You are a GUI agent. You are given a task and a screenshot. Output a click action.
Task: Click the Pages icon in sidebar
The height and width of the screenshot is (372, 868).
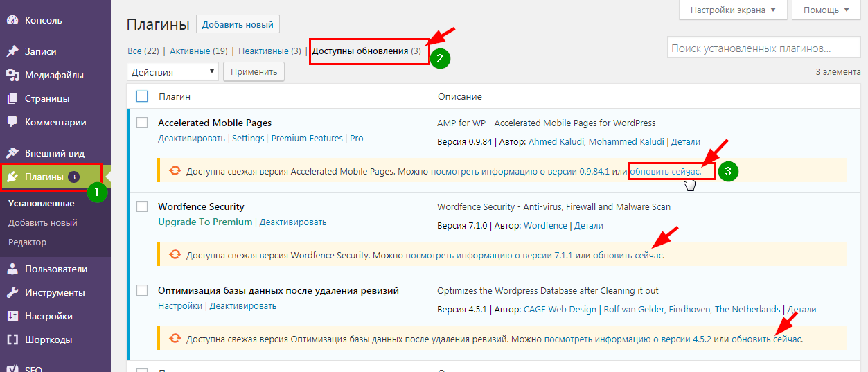coord(12,99)
